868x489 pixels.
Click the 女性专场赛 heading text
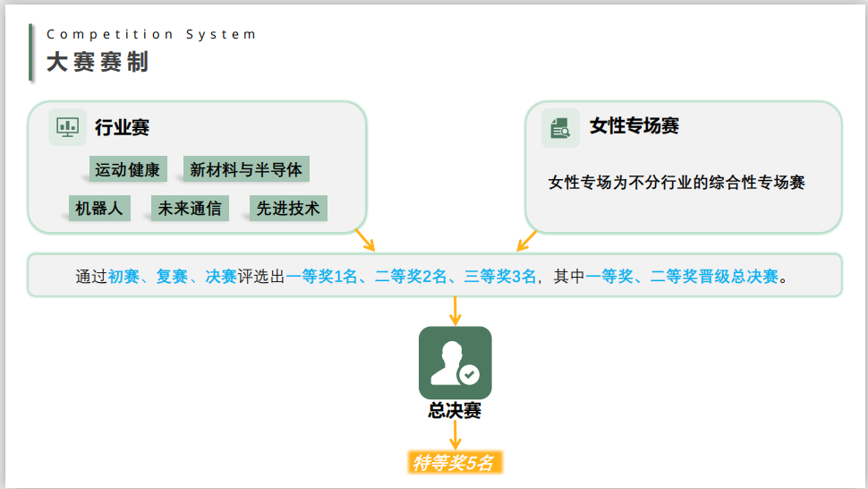(634, 125)
